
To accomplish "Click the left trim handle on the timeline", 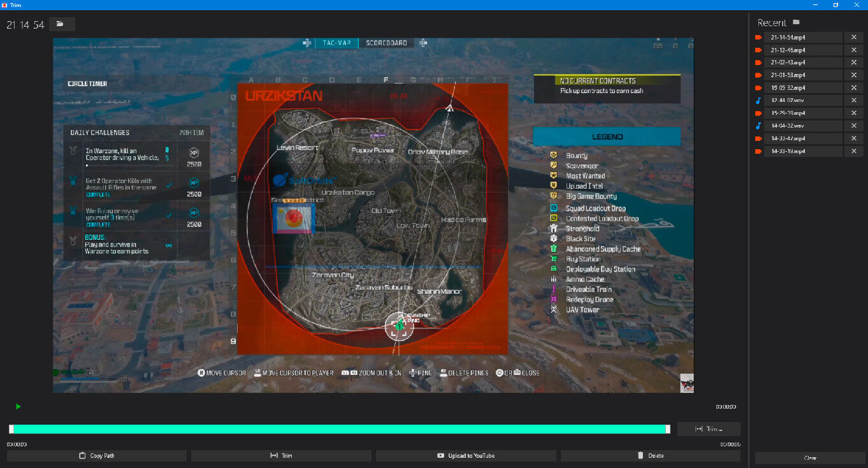I will pos(11,429).
